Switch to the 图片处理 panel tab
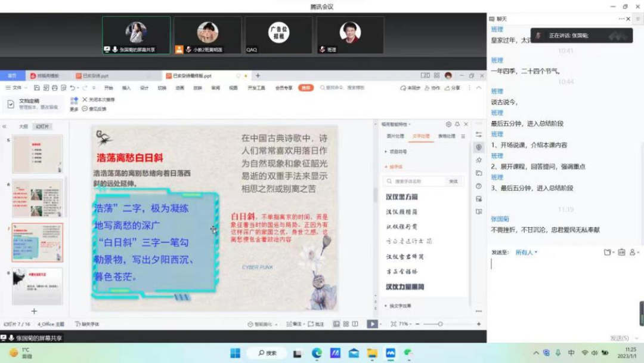 click(395, 136)
